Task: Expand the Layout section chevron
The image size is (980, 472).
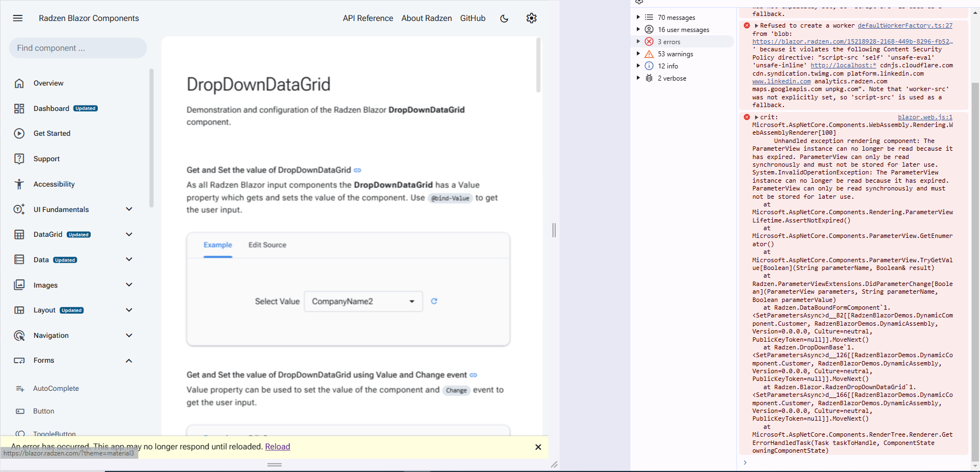Action: [129, 310]
